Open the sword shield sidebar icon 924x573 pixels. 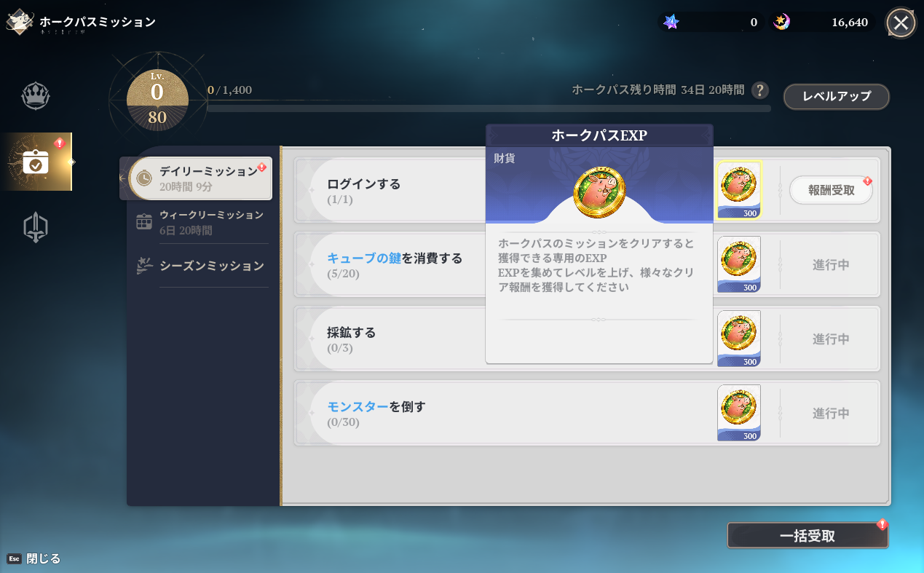coord(35,228)
